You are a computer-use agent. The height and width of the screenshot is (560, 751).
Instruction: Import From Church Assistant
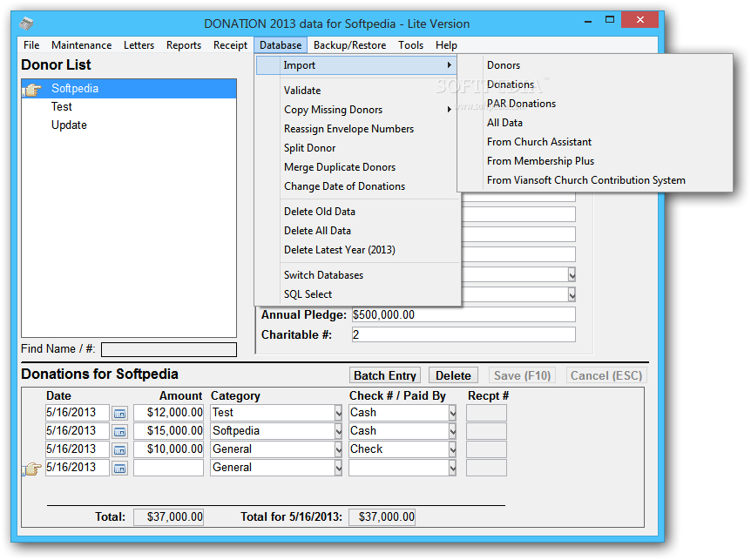595,142
